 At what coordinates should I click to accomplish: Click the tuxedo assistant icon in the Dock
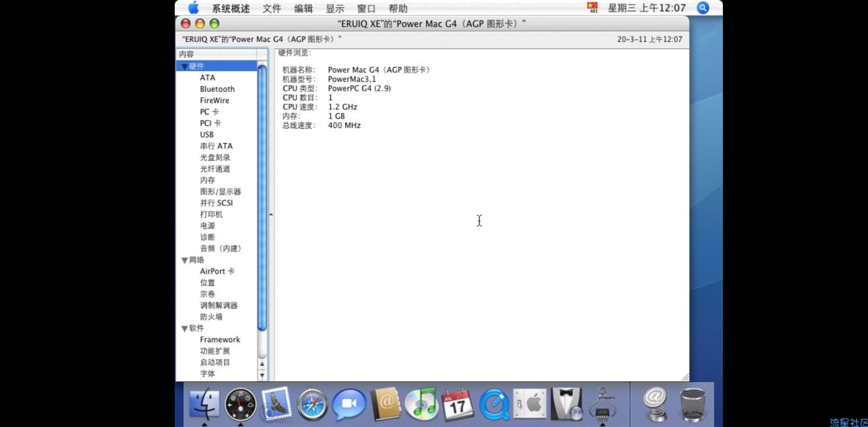pos(566,404)
